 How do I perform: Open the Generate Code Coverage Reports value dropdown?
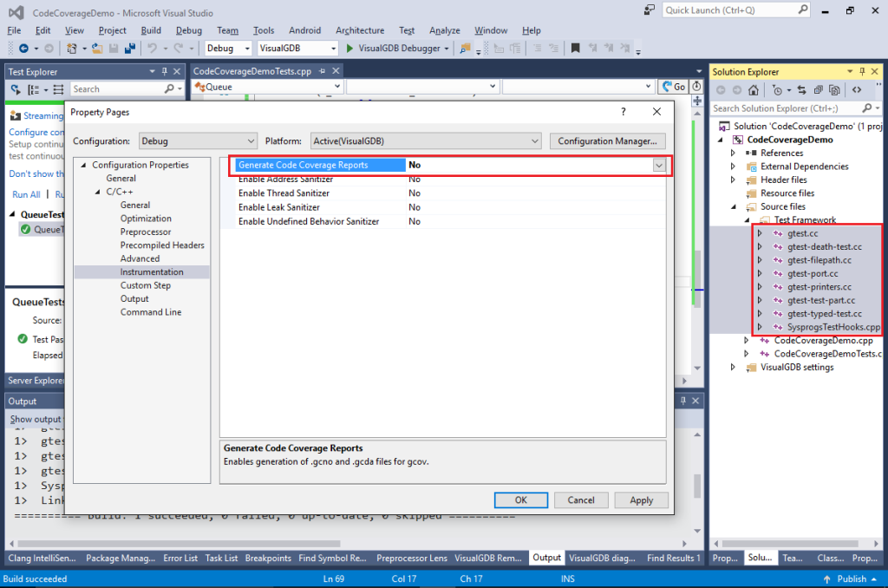(x=659, y=166)
